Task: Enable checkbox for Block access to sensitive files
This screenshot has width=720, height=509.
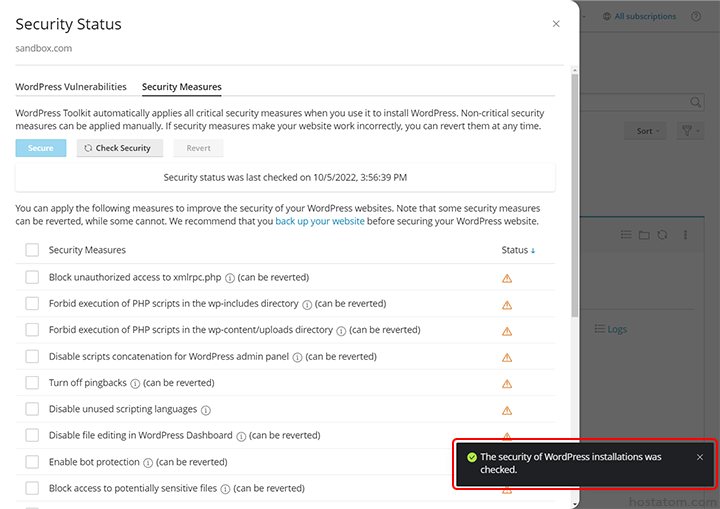Action: tap(32, 489)
